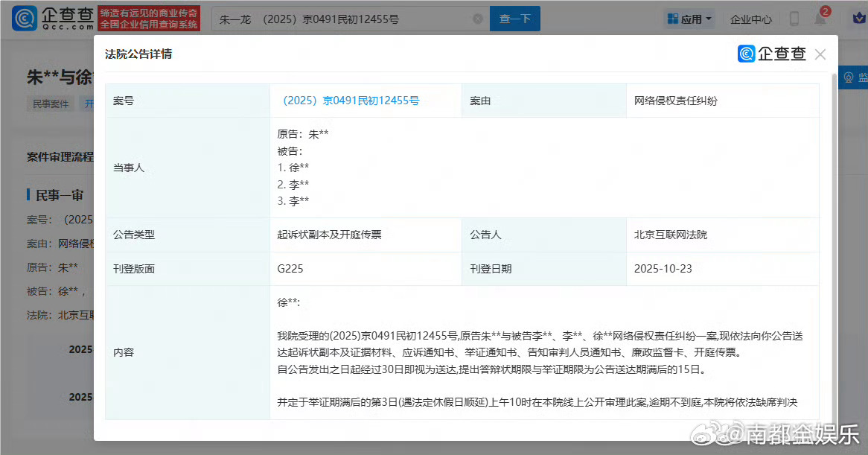Click the third defendant 3. 李**
Viewport: 868px width, 455px height.
293,201
